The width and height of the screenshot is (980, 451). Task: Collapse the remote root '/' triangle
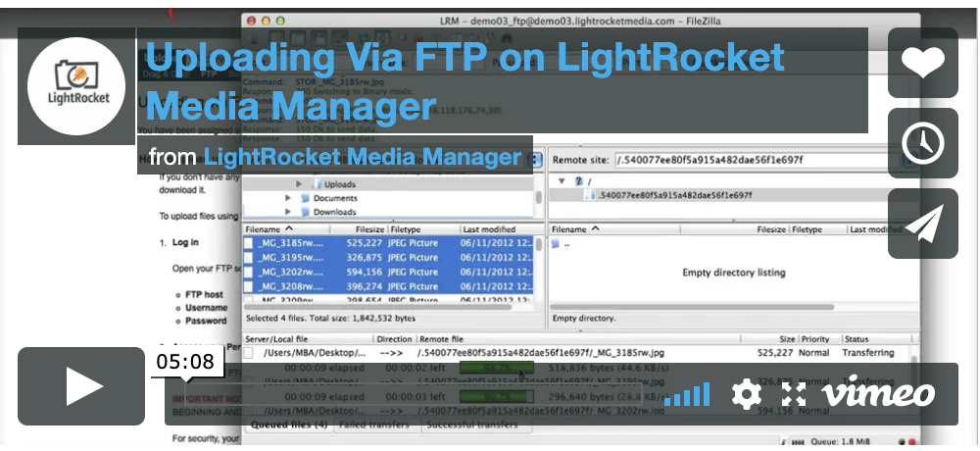562,180
